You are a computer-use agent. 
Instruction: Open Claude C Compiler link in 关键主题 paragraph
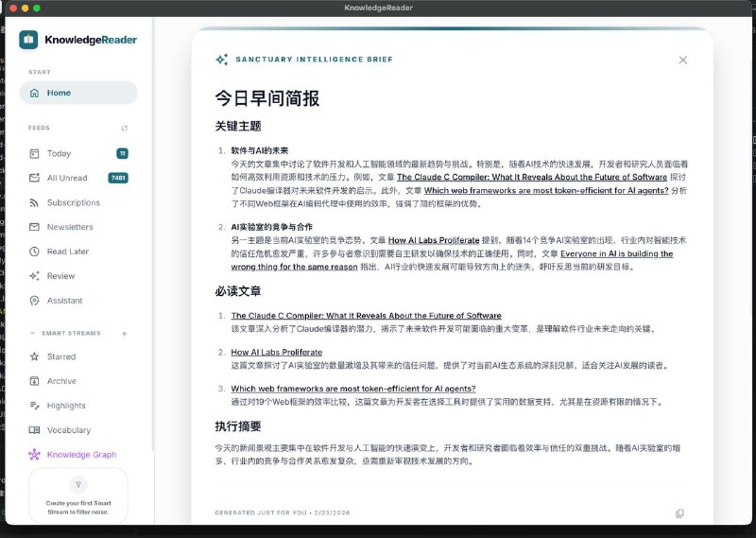532,177
